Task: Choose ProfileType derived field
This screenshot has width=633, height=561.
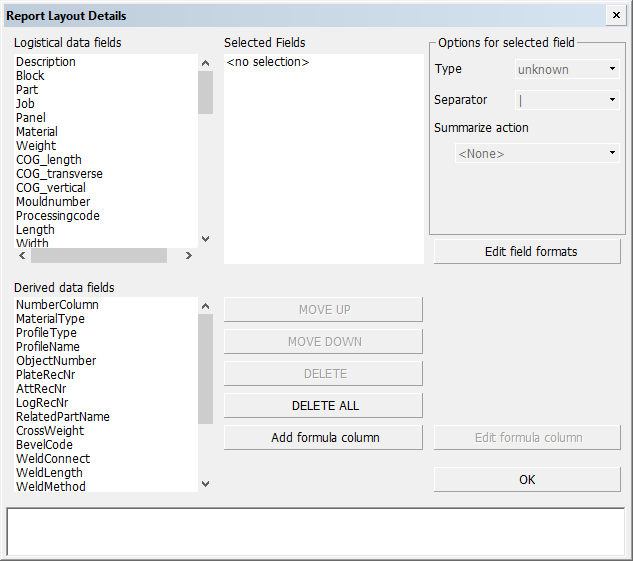Action: point(46,333)
